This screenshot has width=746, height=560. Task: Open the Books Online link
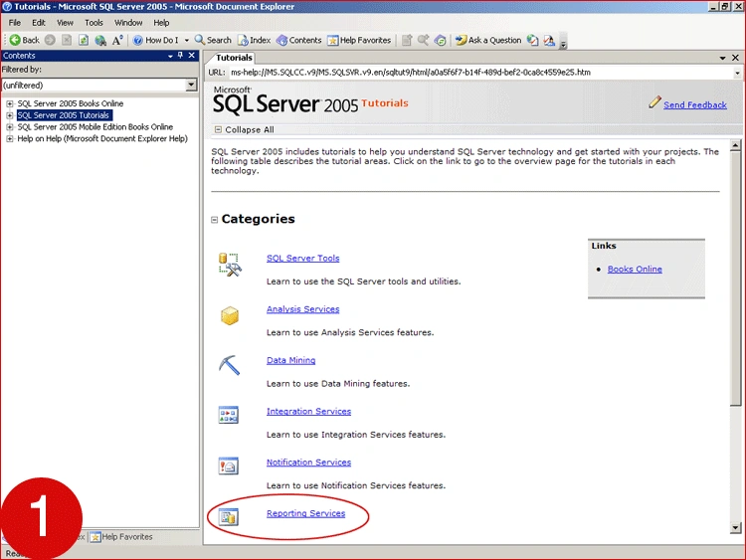point(635,270)
